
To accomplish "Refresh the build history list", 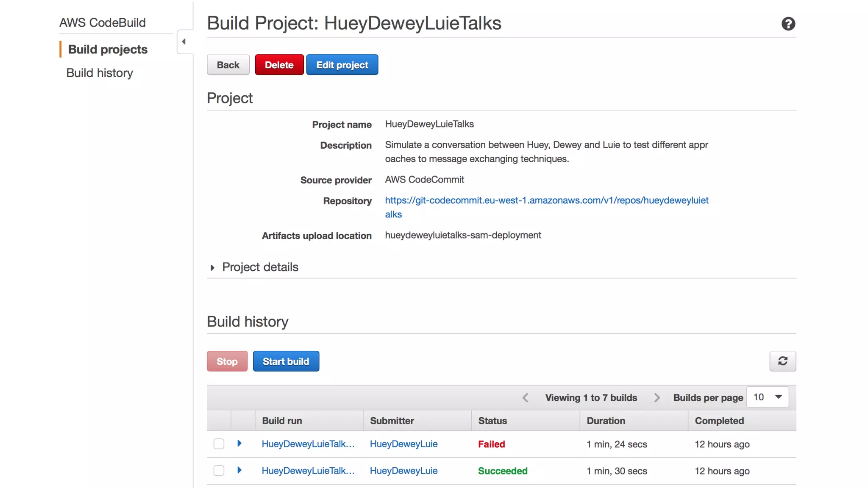I will pos(782,361).
